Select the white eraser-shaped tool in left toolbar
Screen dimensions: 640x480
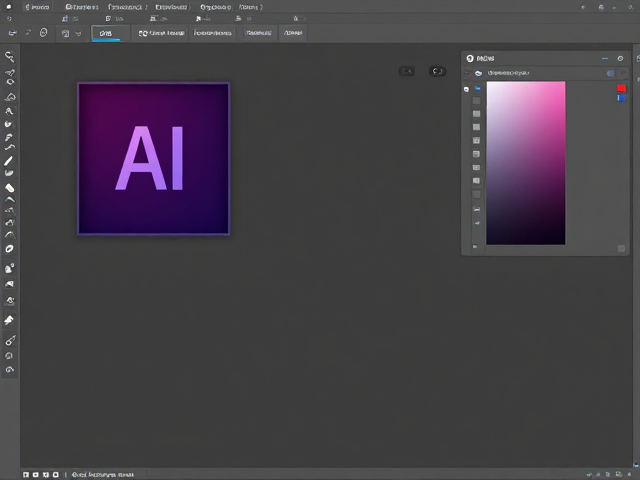(x=9, y=188)
